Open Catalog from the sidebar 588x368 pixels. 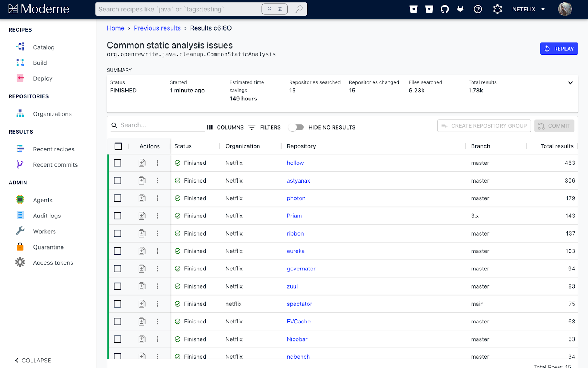click(x=43, y=47)
